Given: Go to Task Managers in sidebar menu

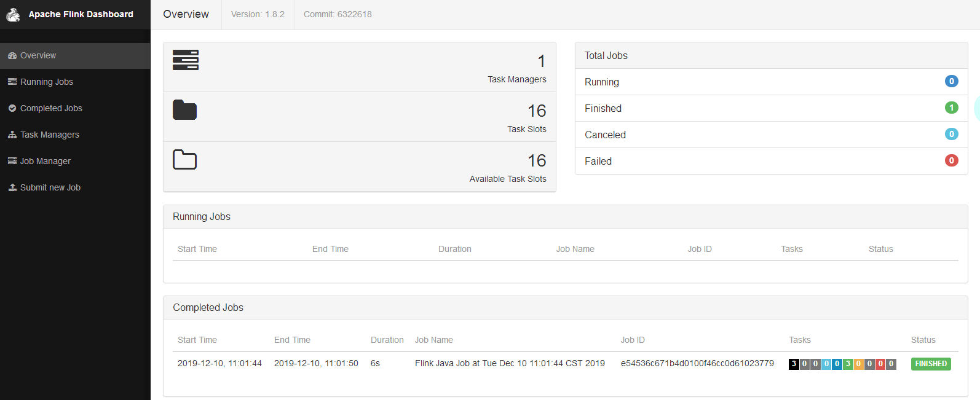Looking at the screenshot, I should 50,135.
